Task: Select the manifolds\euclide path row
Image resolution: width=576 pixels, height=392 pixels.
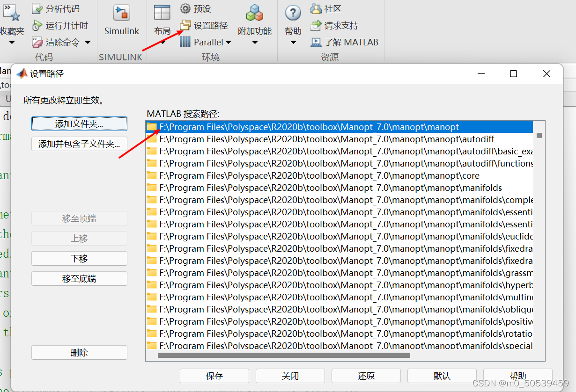Action: tap(340, 236)
